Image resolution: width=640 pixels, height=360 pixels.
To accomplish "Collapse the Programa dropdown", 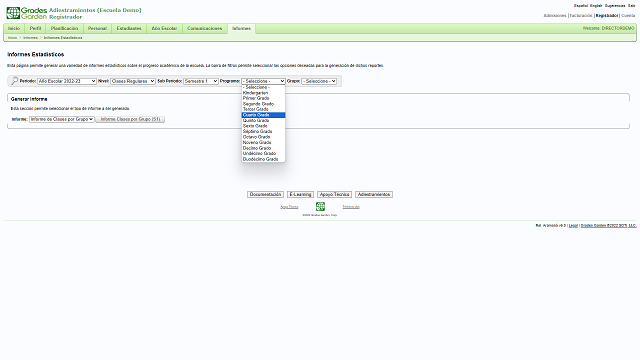I will pyautogui.click(x=263, y=81).
